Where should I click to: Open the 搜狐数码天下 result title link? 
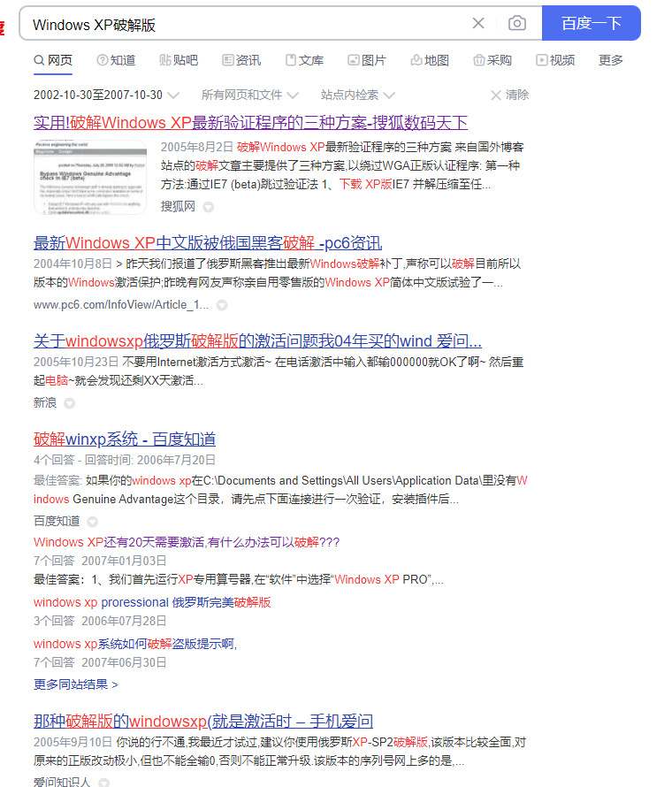[250, 123]
